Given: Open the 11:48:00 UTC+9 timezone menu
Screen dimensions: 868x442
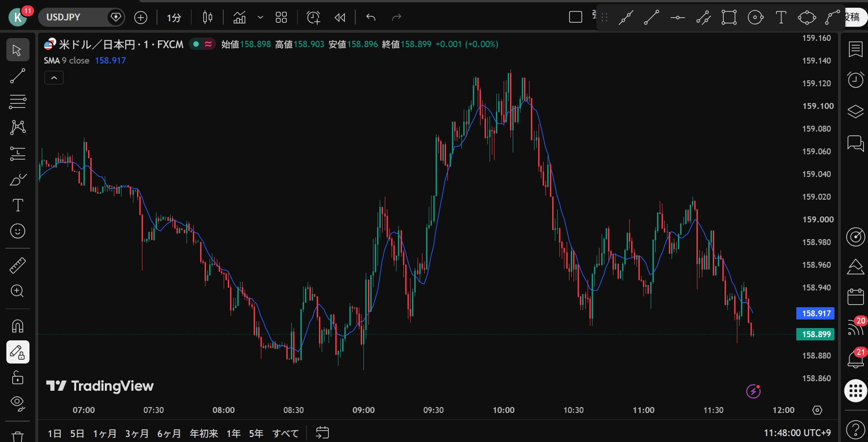Looking at the screenshot, I should pyautogui.click(x=797, y=433).
